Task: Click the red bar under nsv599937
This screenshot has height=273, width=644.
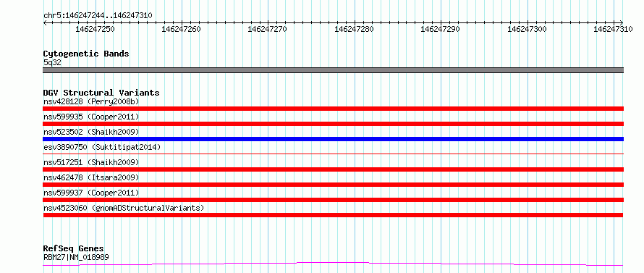Action: pyautogui.click(x=333, y=200)
